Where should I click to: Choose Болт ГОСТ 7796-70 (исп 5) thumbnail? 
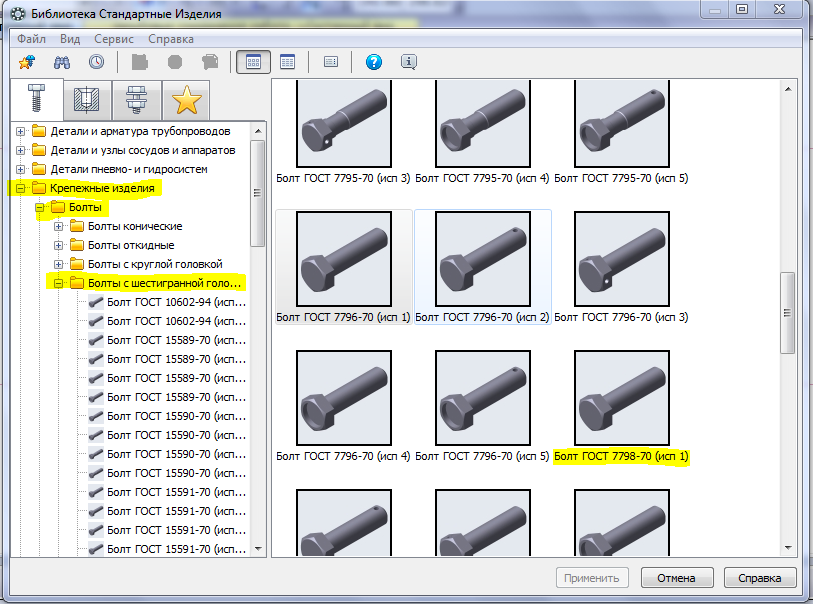(x=483, y=398)
